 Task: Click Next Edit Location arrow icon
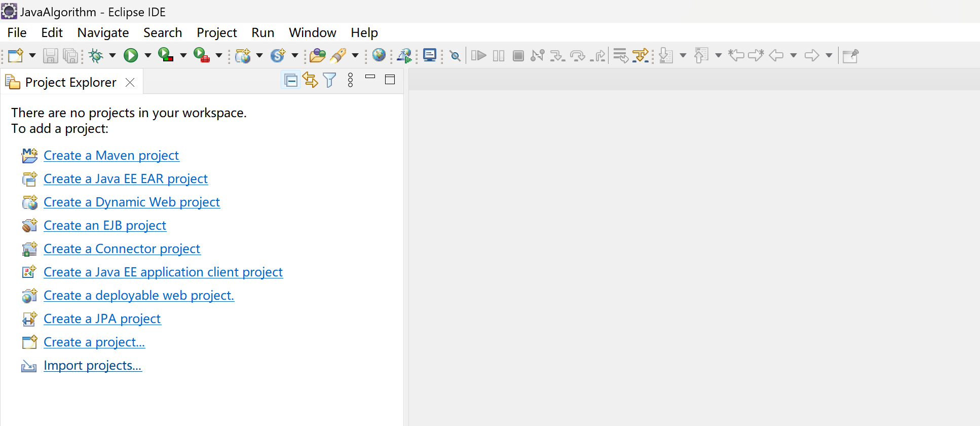pos(756,55)
